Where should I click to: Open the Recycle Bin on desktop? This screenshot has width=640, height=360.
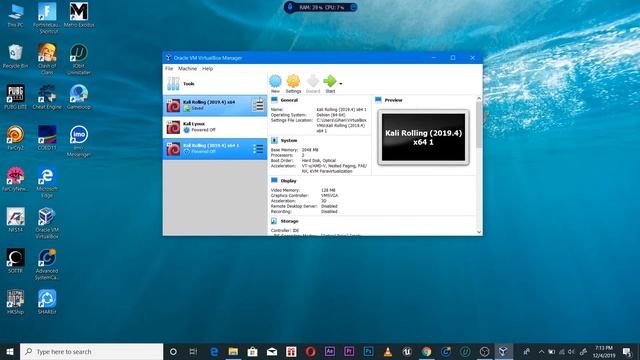(16, 56)
